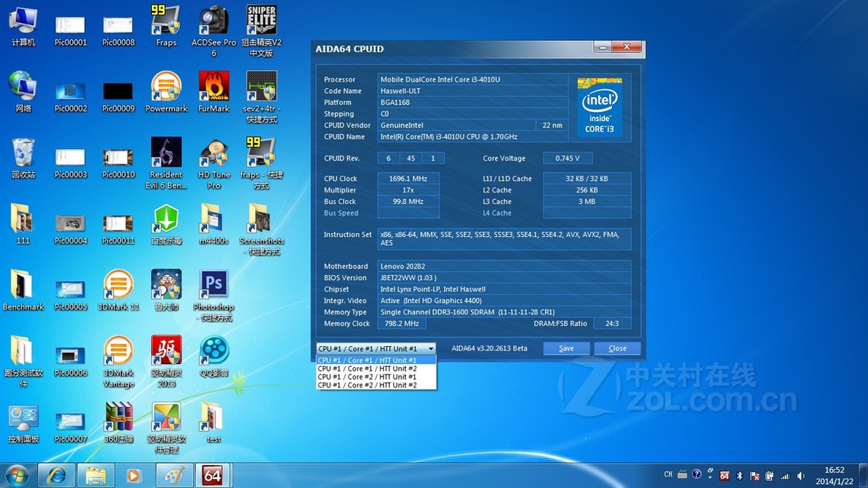Click the Close button in AIDA64 CPUID
This screenshot has width=868, height=488.
tap(617, 348)
